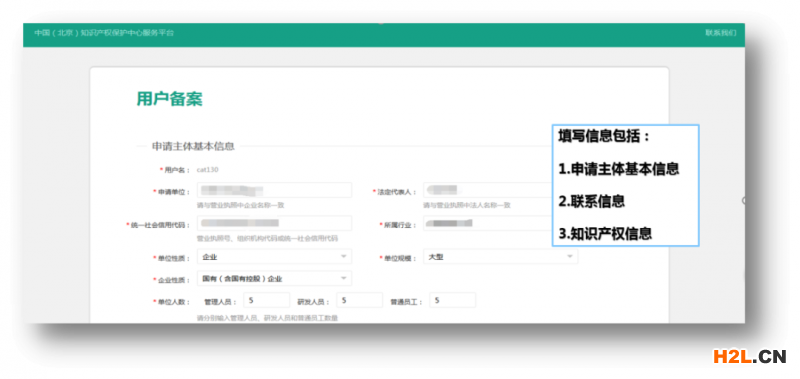
Task: Click the 普通员工 number field
Action: (x=453, y=300)
